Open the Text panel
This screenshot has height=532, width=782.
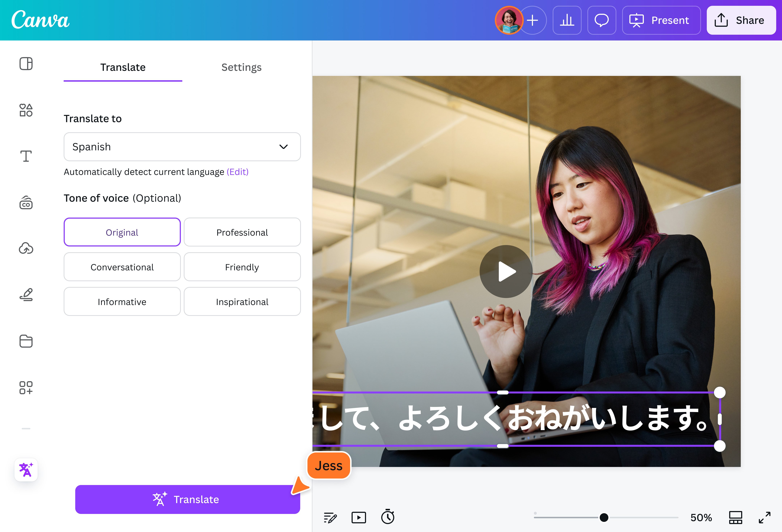(x=26, y=156)
